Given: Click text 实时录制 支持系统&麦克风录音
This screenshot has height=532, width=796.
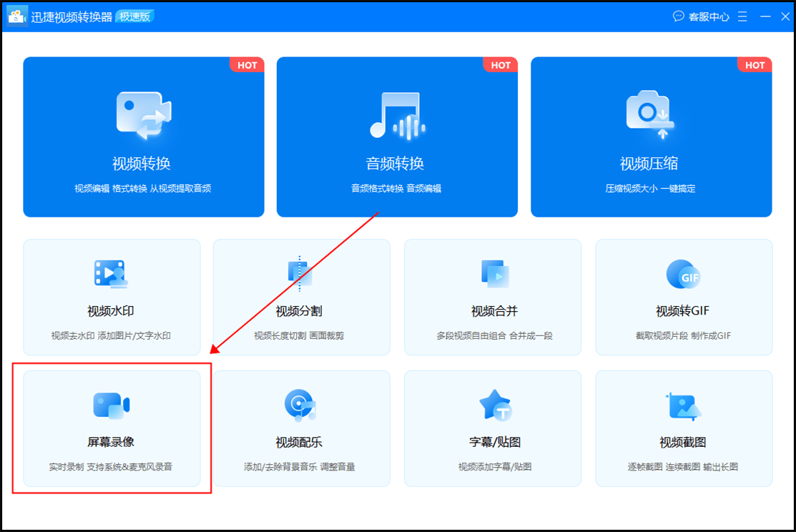Looking at the screenshot, I should pyautogui.click(x=111, y=466).
